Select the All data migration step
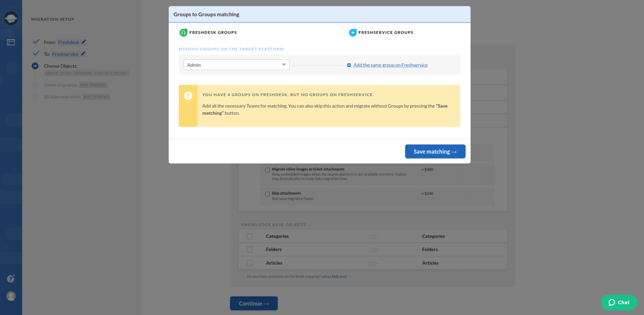 point(63,97)
